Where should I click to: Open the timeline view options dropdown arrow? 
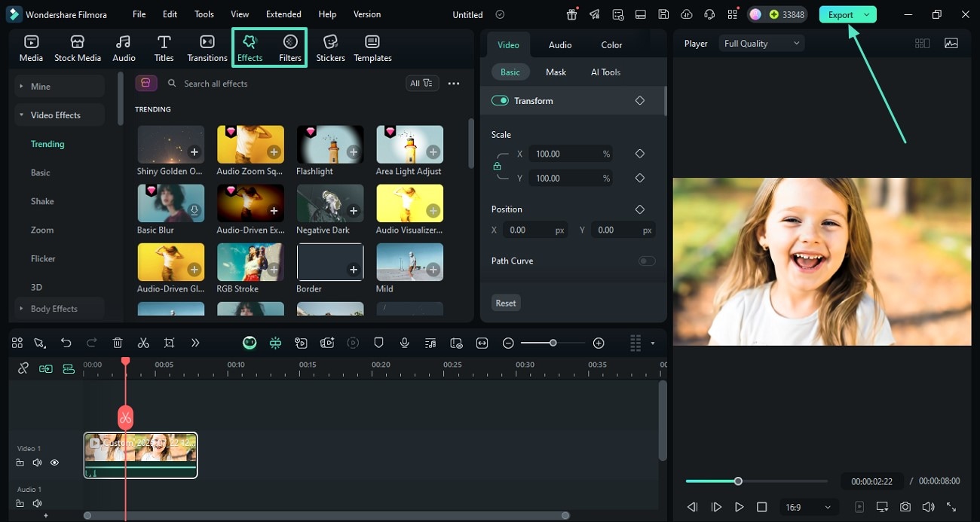point(653,343)
